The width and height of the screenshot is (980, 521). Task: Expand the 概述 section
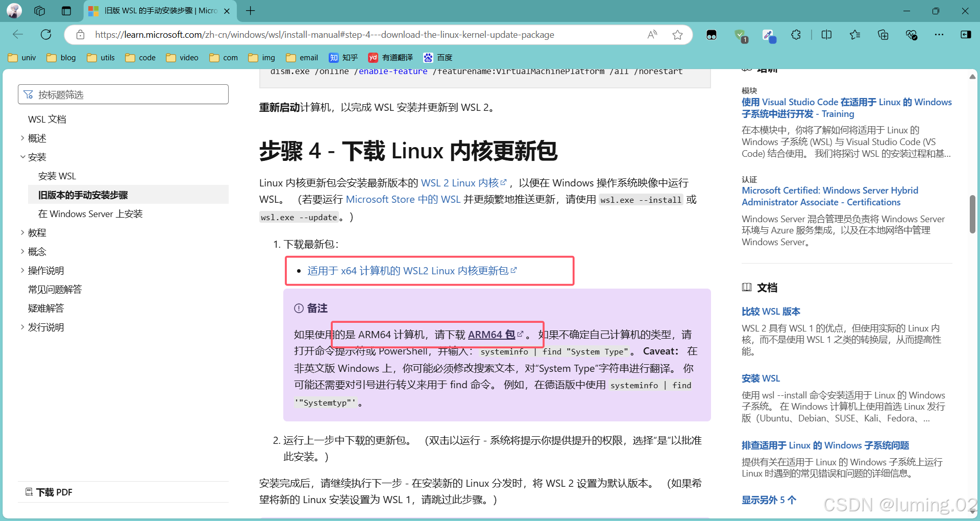(37, 138)
